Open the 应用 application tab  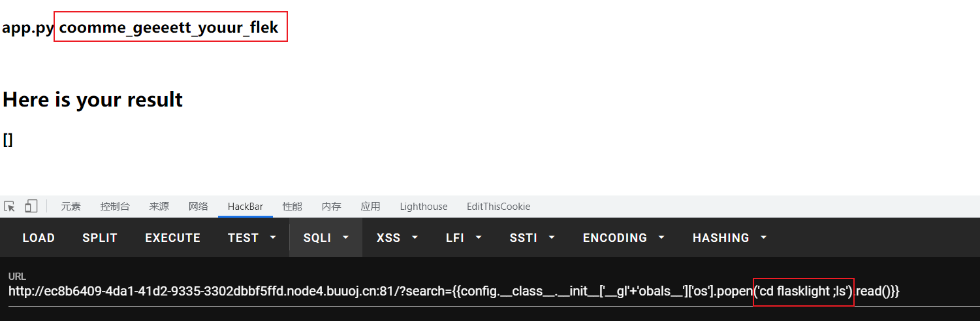point(371,207)
